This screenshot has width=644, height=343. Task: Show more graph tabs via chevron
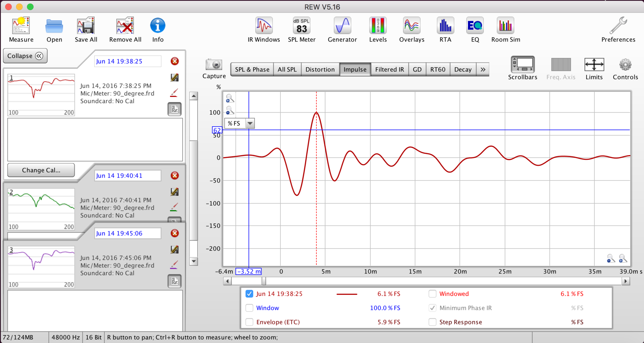coord(483,69)
